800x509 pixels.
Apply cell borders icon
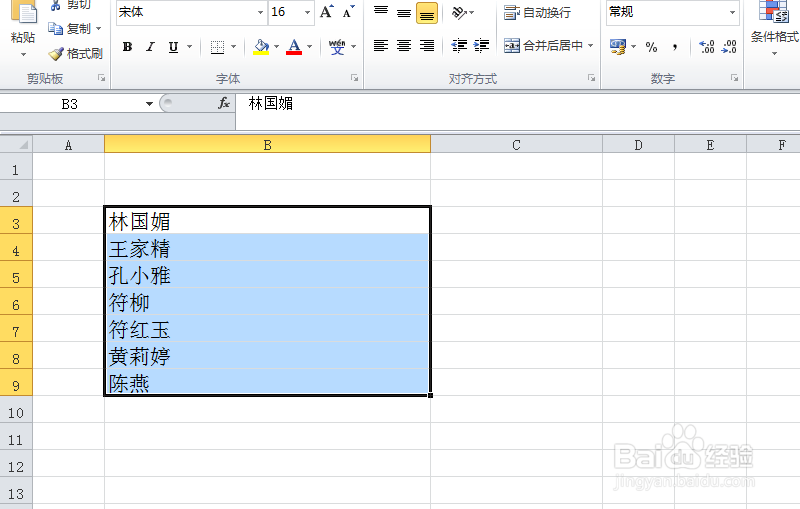[217, 47]
